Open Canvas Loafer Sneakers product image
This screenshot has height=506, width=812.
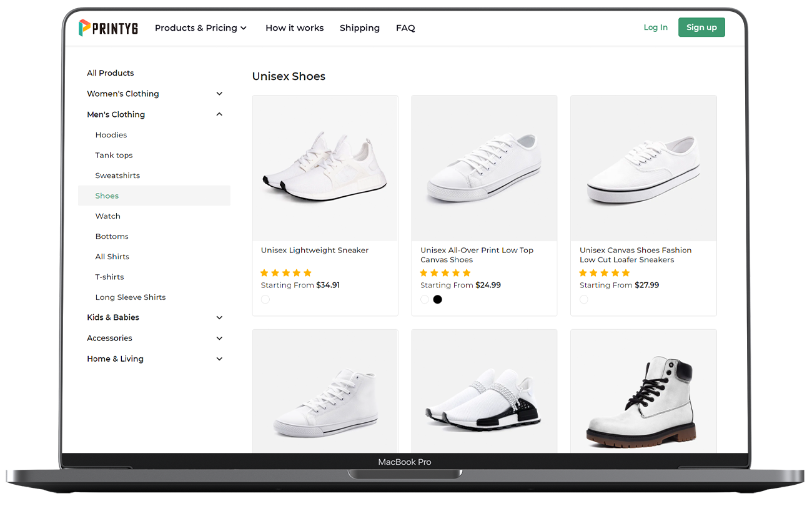(643, 168)
